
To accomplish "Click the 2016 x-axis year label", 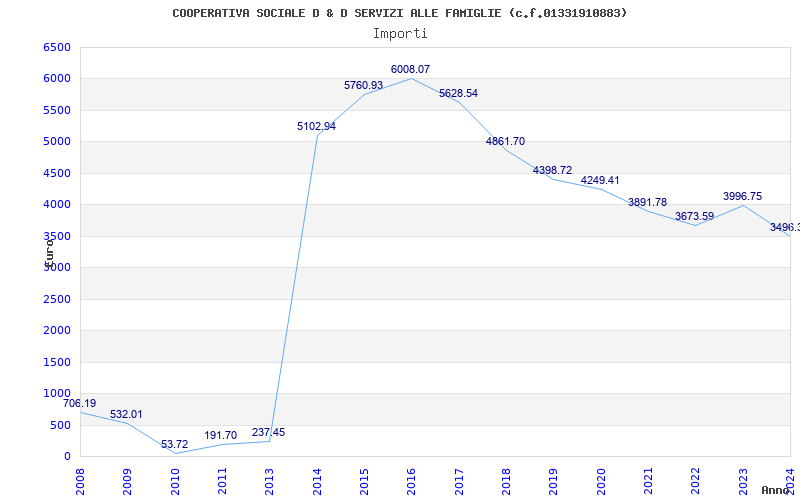I will [x=411, y=483].
